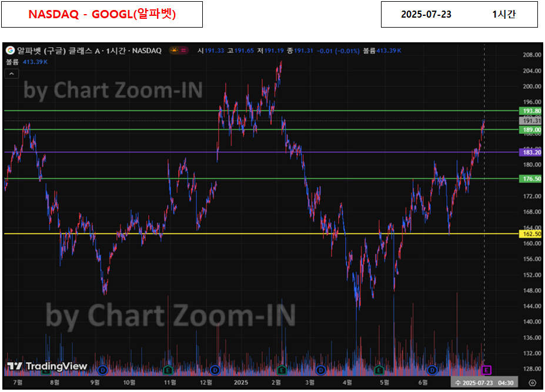Click the 시191.33 open price value

coord(210,51)
